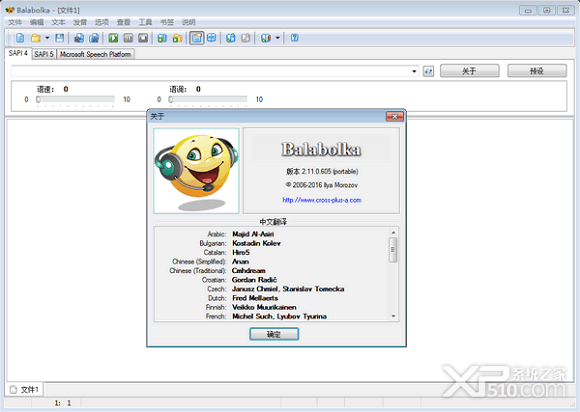Viewport: 580px width, 412px height.
Task: Click the copyright text 2006-2016 Ilya Morozov
Action: pyautogui.click(x=322, y=185)
